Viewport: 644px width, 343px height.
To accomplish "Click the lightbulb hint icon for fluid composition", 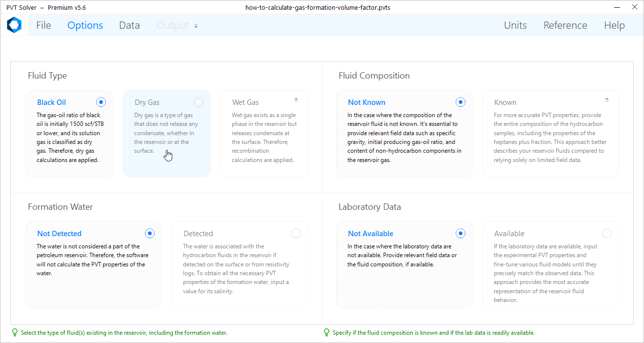I will coord(326,333).
